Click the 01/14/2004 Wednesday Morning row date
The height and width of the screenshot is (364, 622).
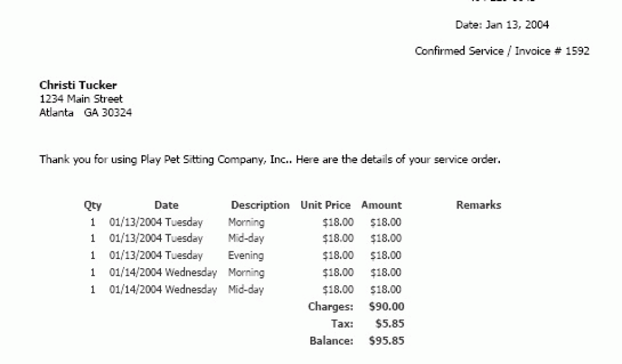163,272
